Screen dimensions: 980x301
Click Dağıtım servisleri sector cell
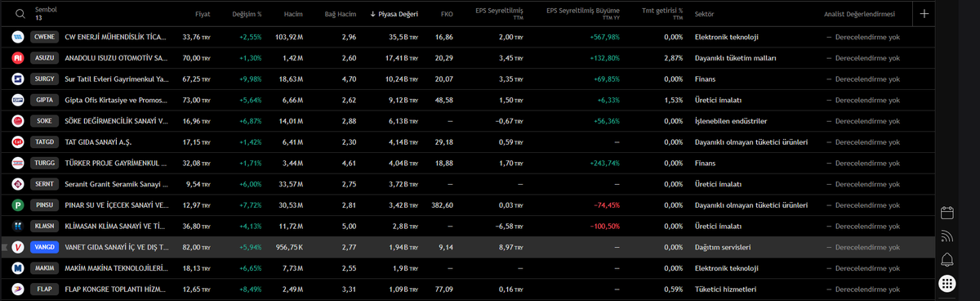click(x=723, y=247)
